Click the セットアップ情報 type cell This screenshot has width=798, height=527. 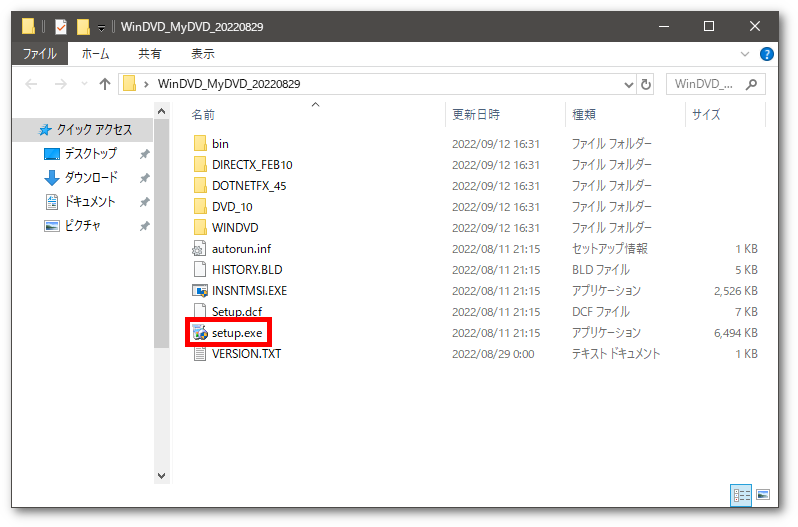click(610, 248)
